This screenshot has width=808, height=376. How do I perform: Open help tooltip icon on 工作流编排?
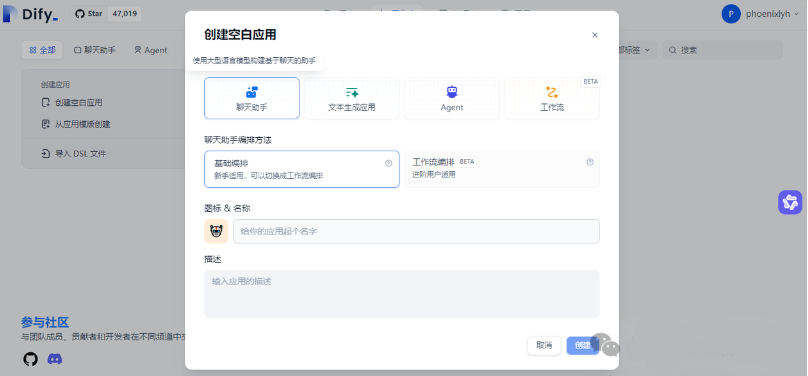click(x=590, y=162)
